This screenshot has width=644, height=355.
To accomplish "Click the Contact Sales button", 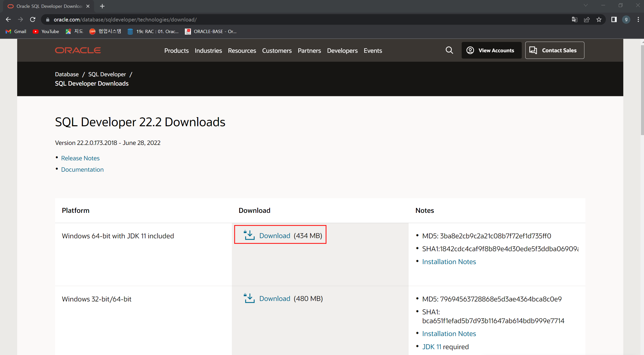I will [554, 50].
